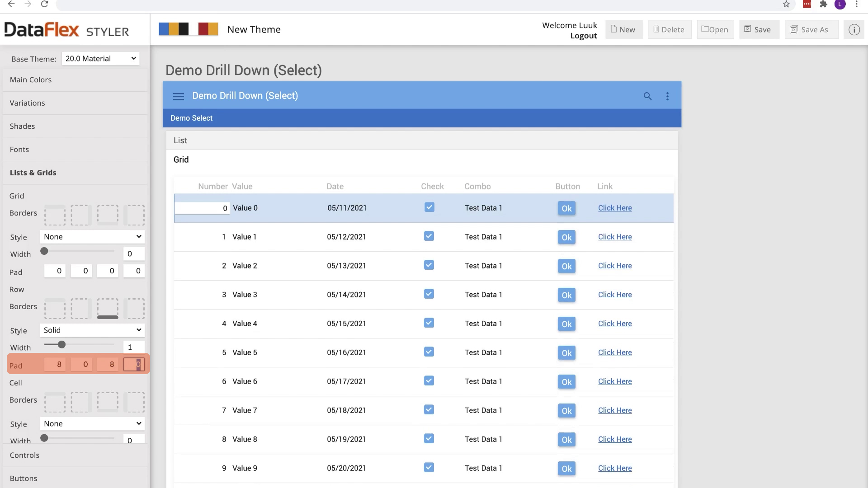Open the Grid Style None dropdown
Screen dimensions: 868x488
pyautogui.click(x=92, y=237)
